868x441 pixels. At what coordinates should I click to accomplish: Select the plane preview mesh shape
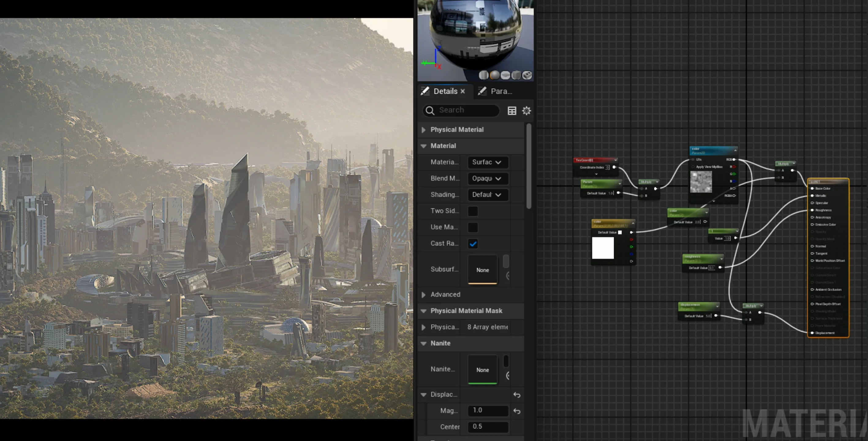[x=505, y=75]
